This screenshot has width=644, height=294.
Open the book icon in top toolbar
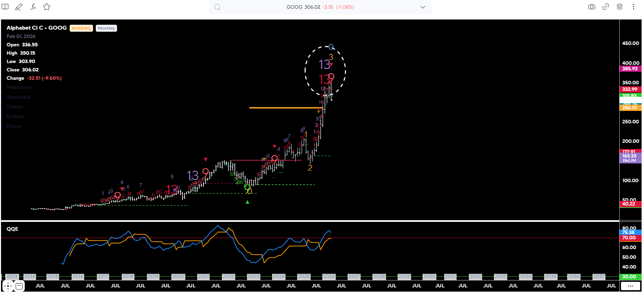pos(5,7)
